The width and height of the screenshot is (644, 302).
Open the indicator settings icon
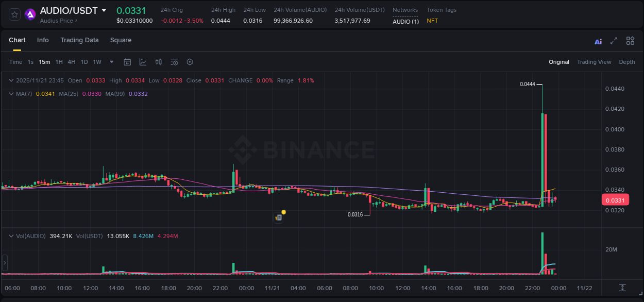[x=174, y=62]
